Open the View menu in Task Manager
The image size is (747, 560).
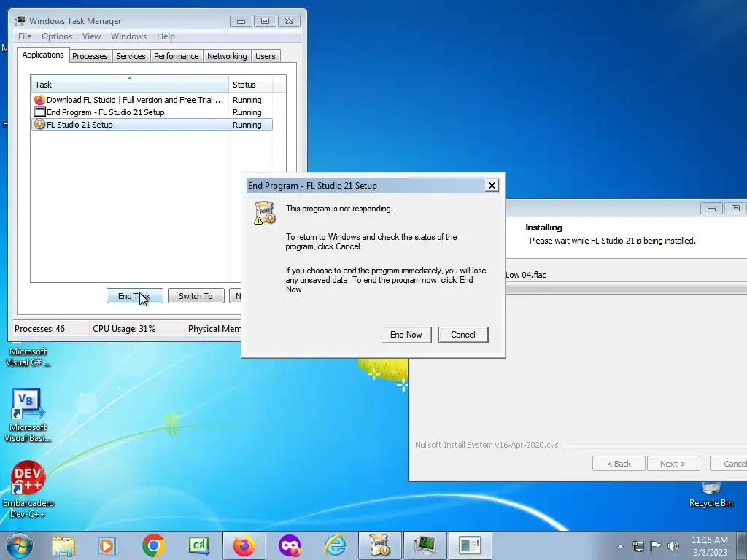[91, 36]
